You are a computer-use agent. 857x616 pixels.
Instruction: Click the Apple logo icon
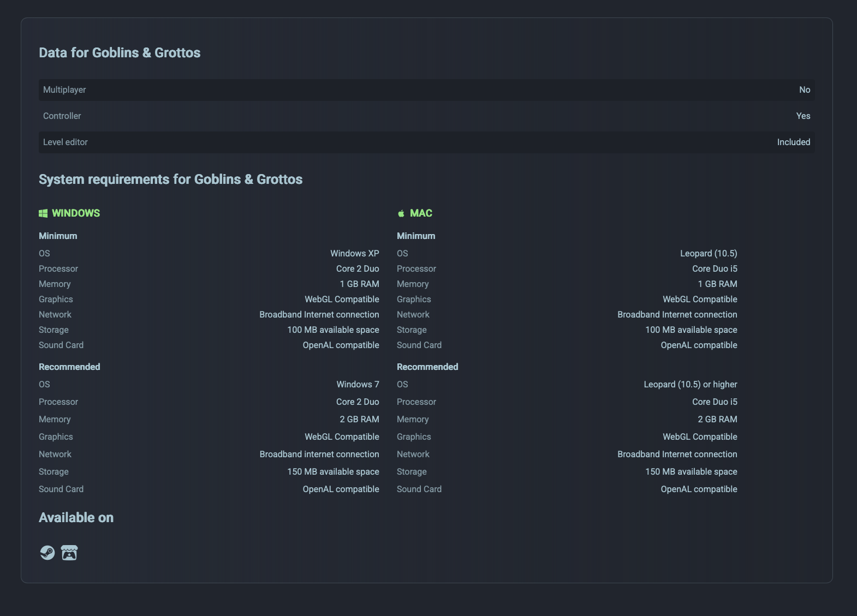(401, 213)
